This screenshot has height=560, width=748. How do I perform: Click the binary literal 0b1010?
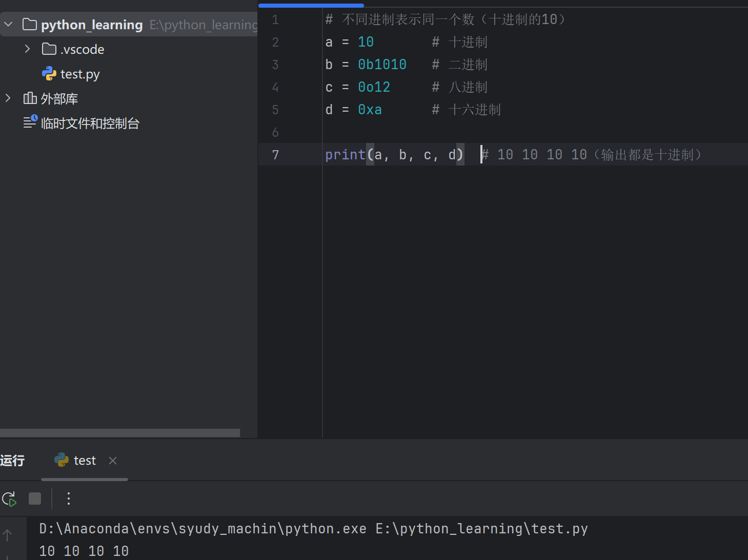pyautogui.click(x=382, y=65)
